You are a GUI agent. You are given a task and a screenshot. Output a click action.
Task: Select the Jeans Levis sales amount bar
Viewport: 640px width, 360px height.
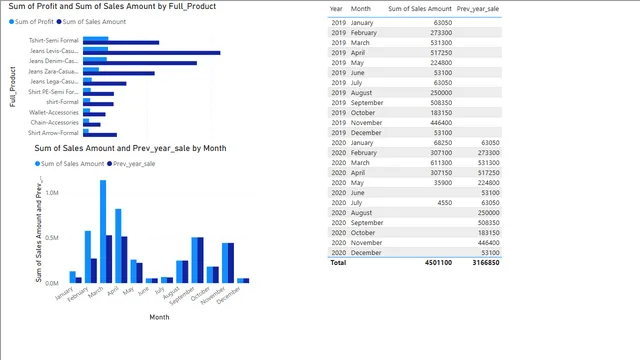[x=151, y=53]
